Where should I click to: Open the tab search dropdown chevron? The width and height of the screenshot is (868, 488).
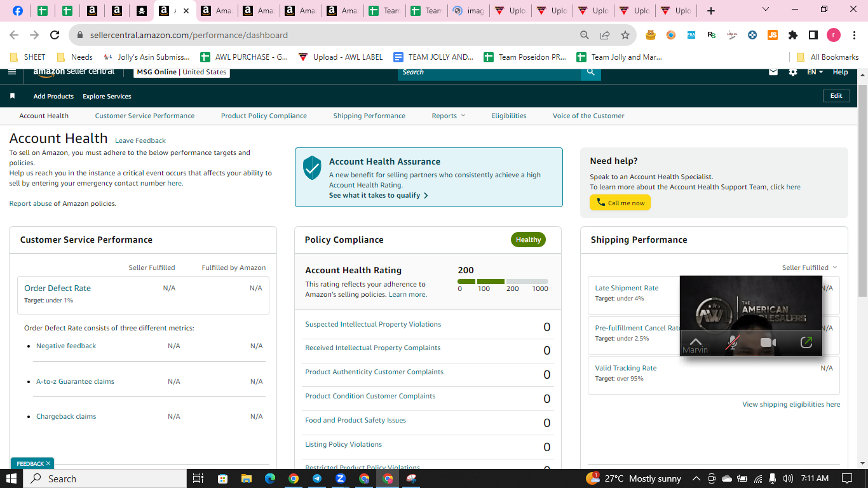pyautogui.click(x=765, y=10)
